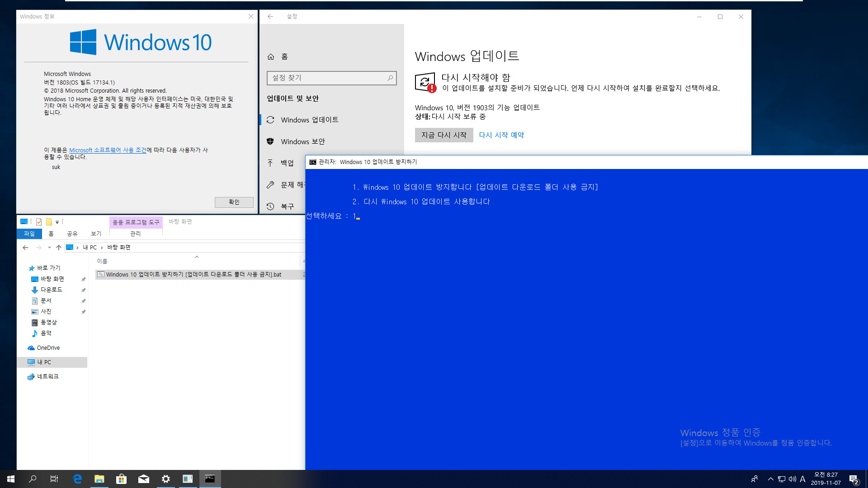Open Action Center notifications icon
The width and height of the screenshot is (868, 488).
pyautogui.click(x=854, y=479)
